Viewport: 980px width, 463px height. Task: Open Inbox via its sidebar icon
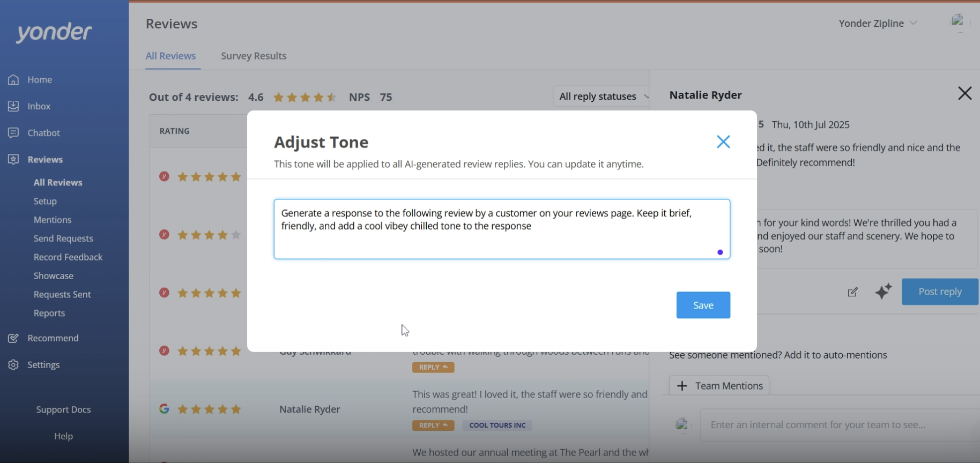point(13,106)
